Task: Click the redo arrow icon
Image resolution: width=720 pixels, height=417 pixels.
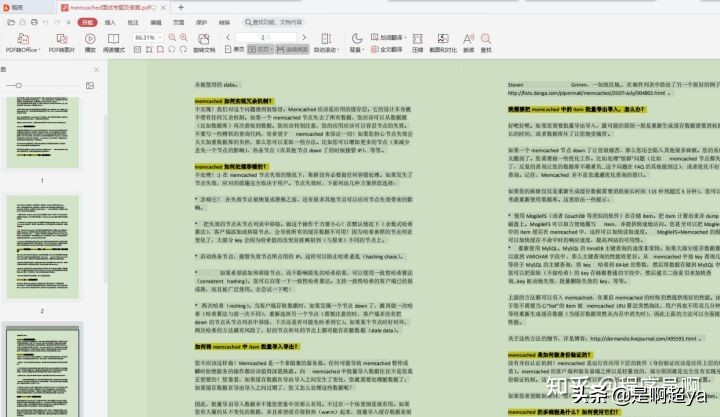Action: point(57,22)
